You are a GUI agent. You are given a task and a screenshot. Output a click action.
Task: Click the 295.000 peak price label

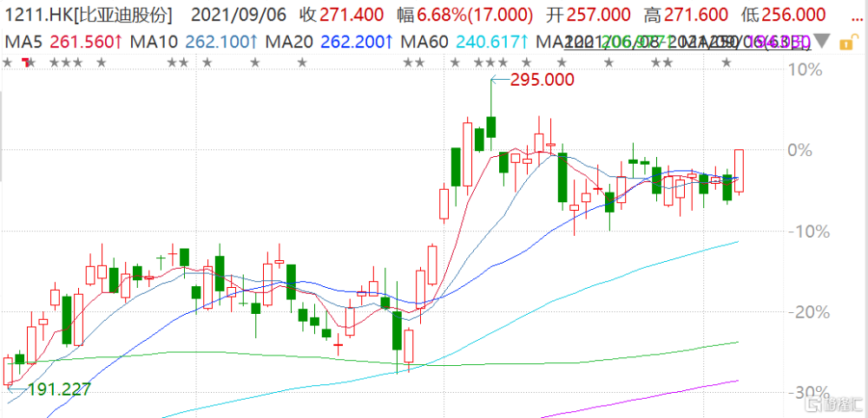point(542,80)
